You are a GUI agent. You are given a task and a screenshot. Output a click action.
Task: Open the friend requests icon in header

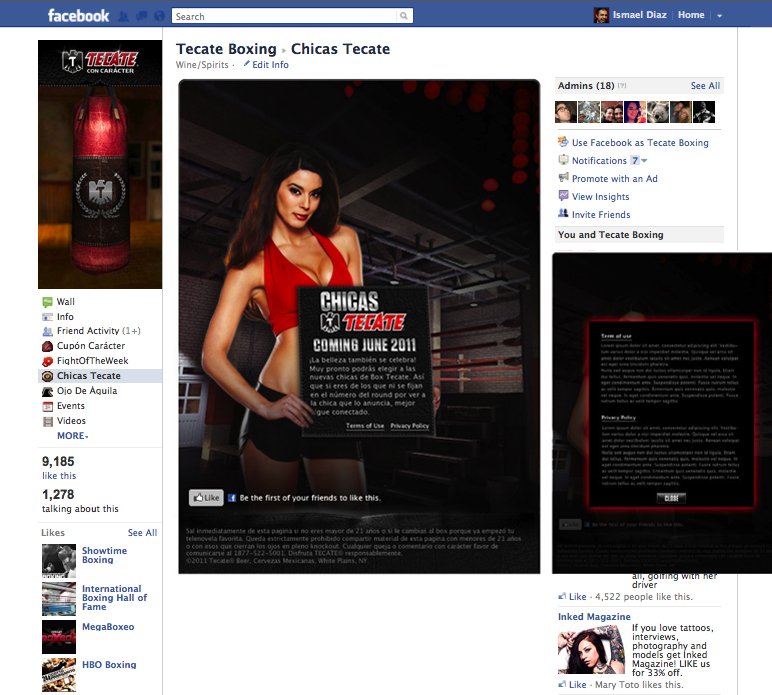pyautogui.click(x=124, y=16)
